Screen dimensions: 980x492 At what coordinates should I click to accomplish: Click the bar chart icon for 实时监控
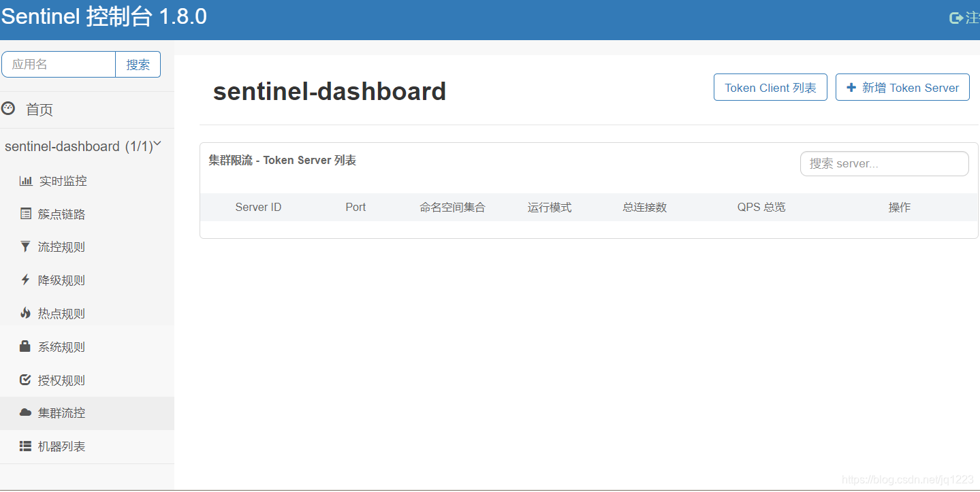[26, 181]
